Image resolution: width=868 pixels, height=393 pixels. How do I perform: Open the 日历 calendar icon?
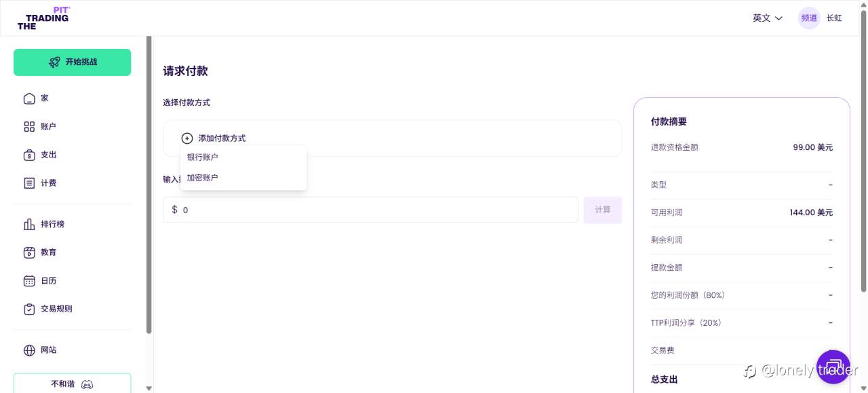[29, 280]
